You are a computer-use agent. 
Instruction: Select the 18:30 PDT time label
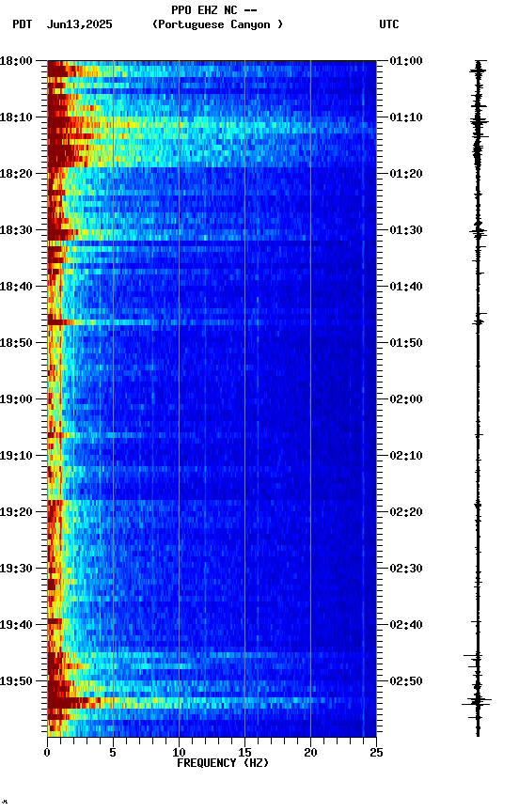coord(16,230)
